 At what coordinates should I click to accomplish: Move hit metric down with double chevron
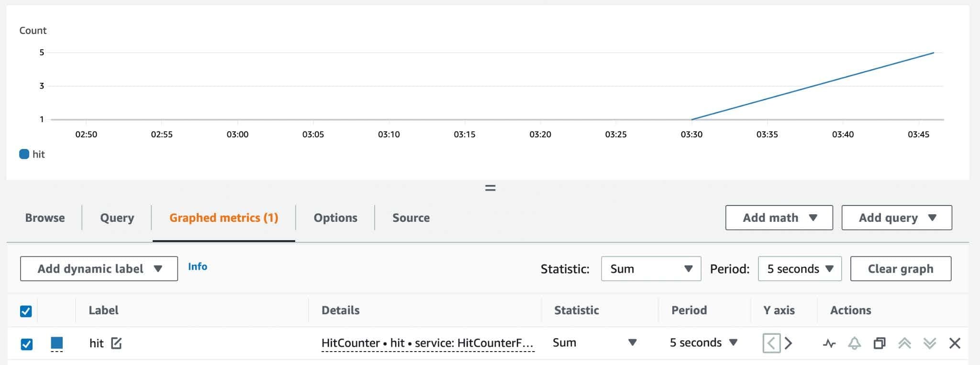pyautogui.click(x=929, y=343)
